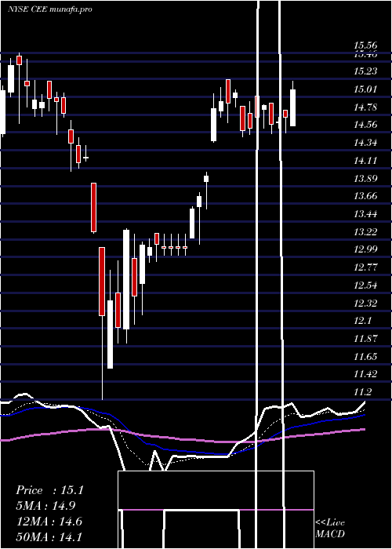Click the 12.1 price axis label

coord(362,321)
